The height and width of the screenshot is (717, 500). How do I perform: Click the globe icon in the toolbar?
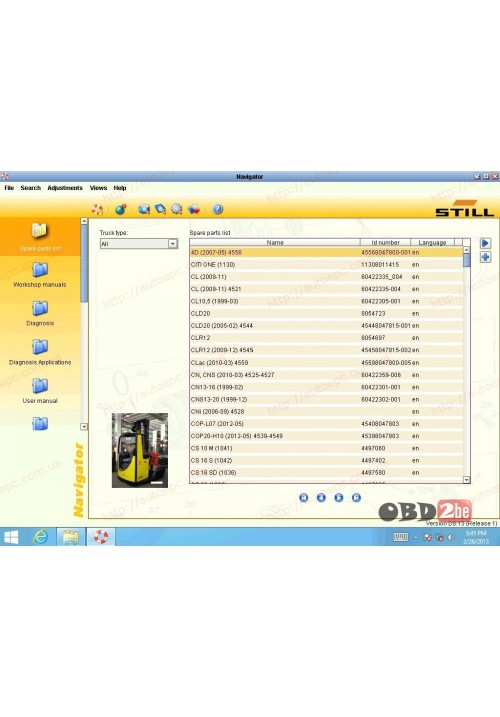pyautogui.click(x=121, y=209)
